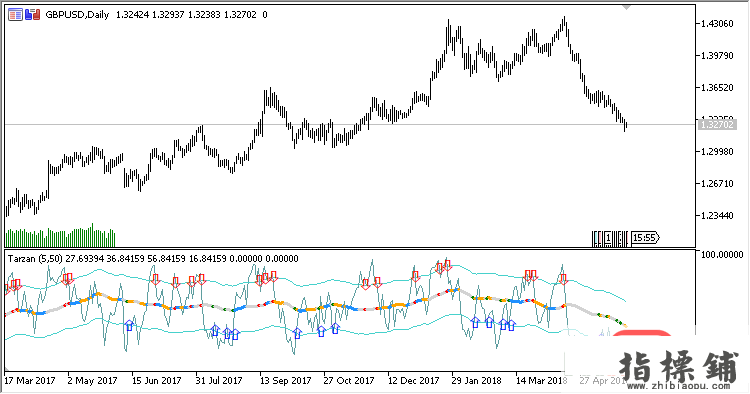Click the blue-red depth of market icon

[33, 15]
